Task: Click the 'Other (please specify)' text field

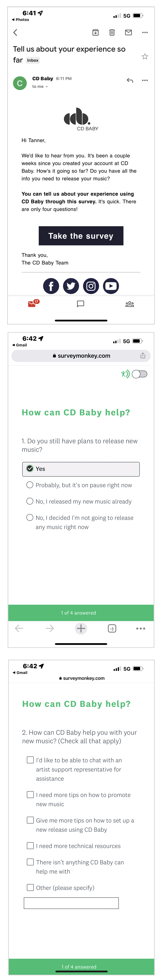Action: coord(71,903)
